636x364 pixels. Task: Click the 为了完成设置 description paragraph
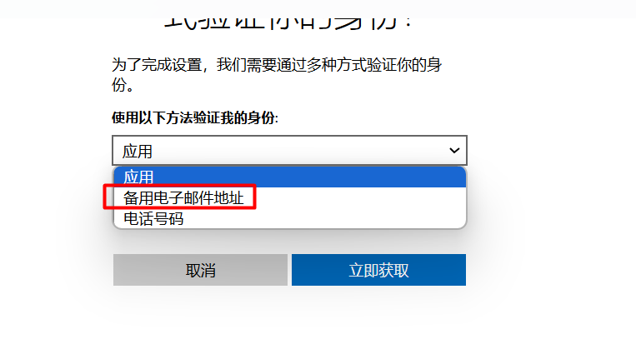pos(277,75)
